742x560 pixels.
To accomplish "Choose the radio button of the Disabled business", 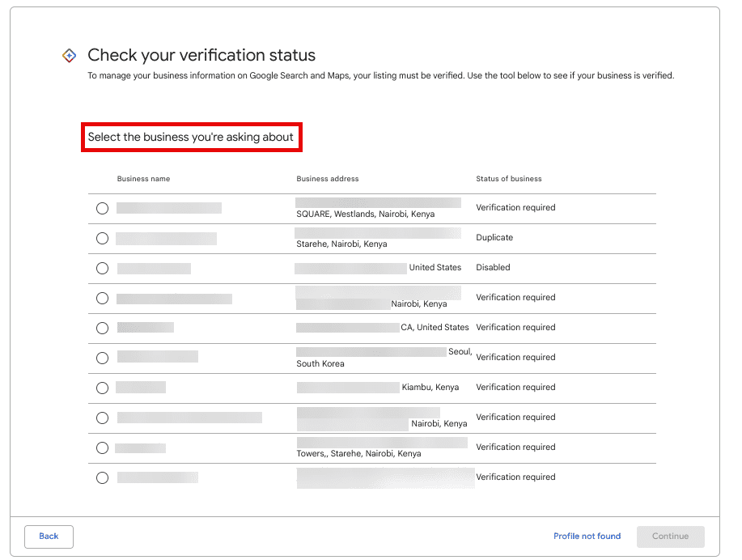I will pyautogui.click(x=102, y=269).
